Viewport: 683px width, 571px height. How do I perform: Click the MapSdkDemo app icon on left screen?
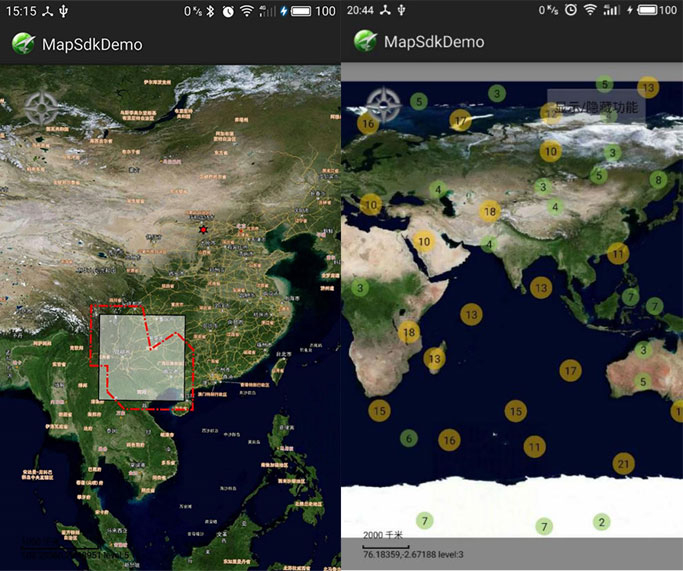[23, 44]
